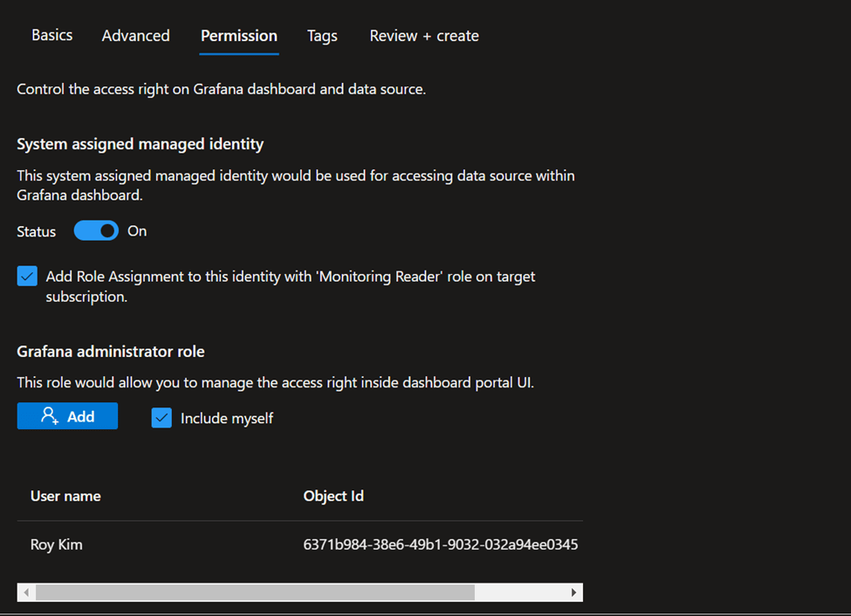This screenshot has height=616, width=851.
Task: Click the add-user person icon
Action: tap(50, 416)
